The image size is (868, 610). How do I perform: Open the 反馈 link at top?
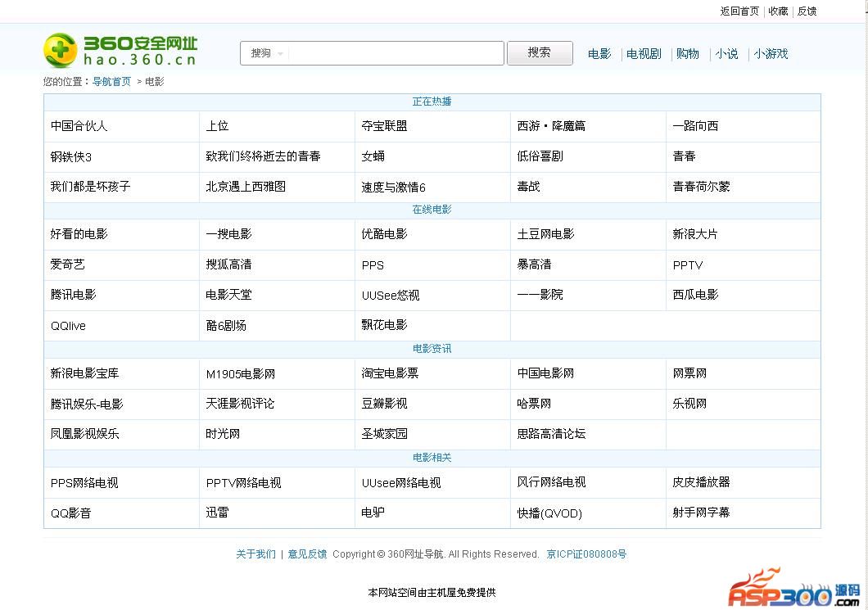807,11
